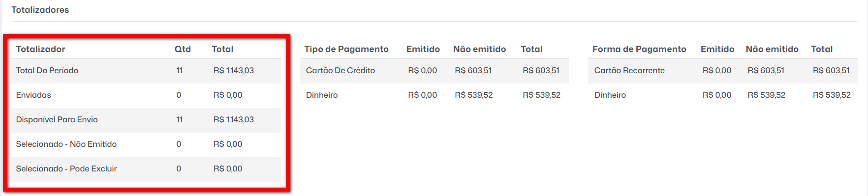Select the Totalizador column header
Image resolution: width=868 pixels, height=196 pixels.
(40, 49)
